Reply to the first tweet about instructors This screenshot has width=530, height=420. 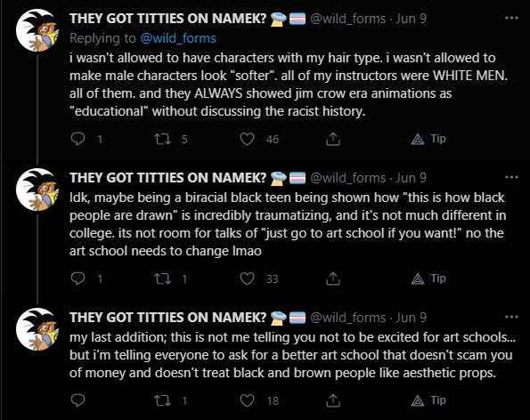tap(77, 139)
